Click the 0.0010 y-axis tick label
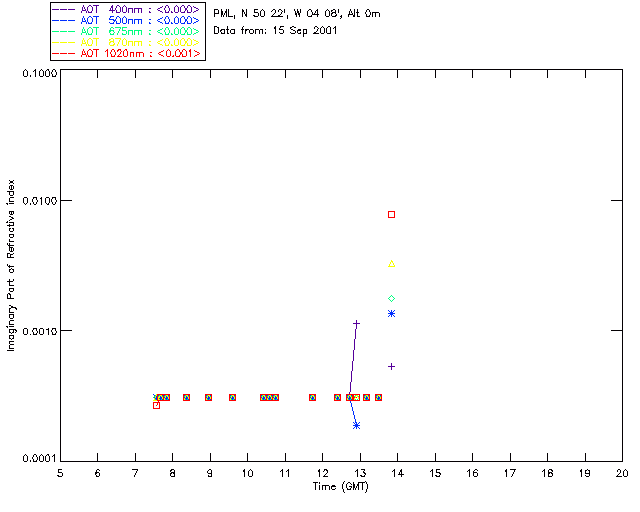Image resolution: width=640 pixels, height=512 pixels. pos(39,331)
